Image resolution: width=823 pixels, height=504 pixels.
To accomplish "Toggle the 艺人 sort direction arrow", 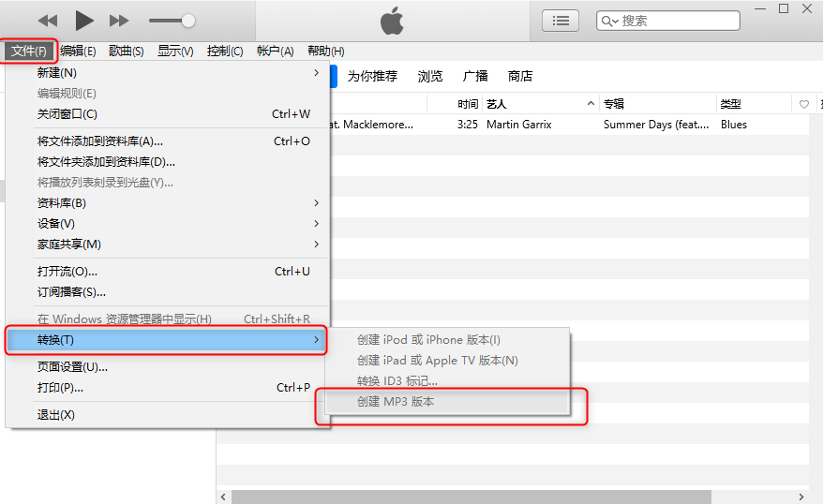I will [591, 104].
